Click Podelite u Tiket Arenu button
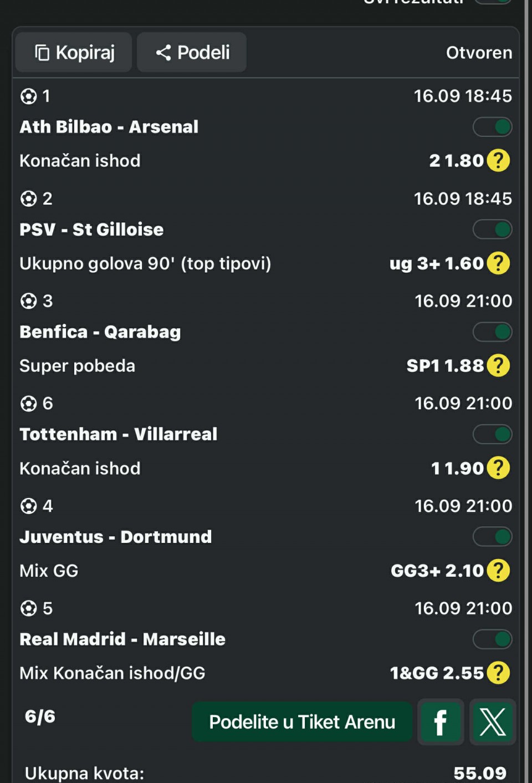 click(x=302, y=722)
